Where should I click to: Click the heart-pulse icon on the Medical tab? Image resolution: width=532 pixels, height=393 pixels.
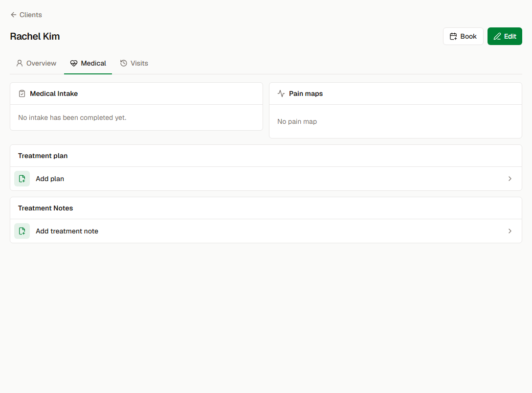(x=74, y=63)
